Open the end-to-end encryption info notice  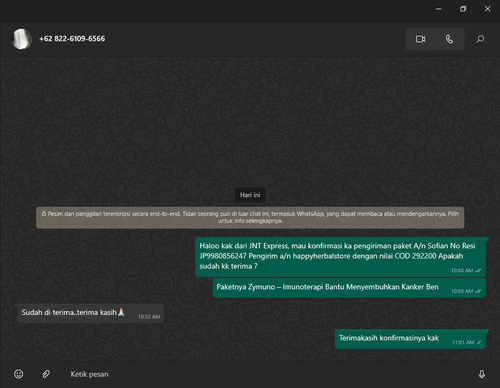click(250, 217)
